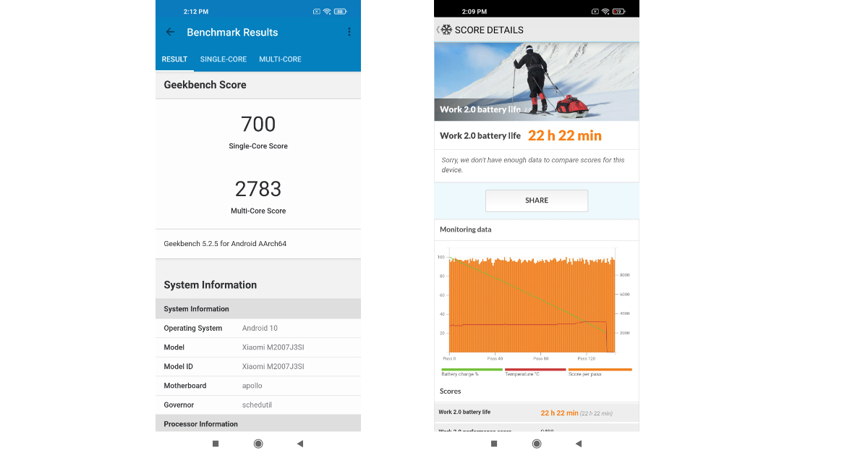
Task: Tap the Processor Information section header
Action: coord(258,423)
